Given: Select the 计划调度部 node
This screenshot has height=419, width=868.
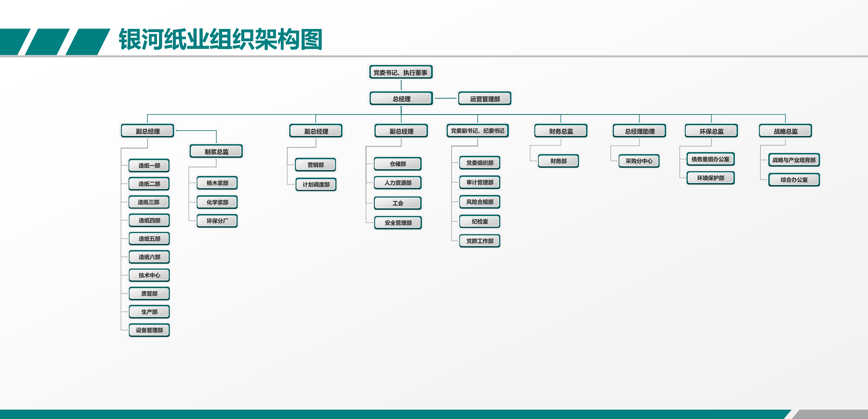Looking at the screenshot, I should (316, 184).
